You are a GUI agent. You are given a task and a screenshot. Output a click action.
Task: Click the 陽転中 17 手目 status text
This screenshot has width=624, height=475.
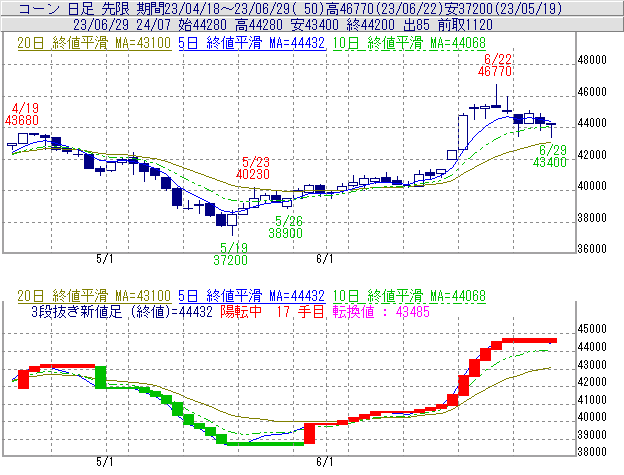pos(273,311)
